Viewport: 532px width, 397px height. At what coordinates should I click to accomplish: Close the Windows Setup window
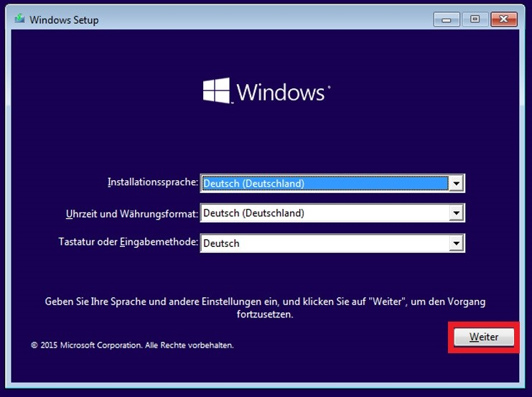(504, 19)
